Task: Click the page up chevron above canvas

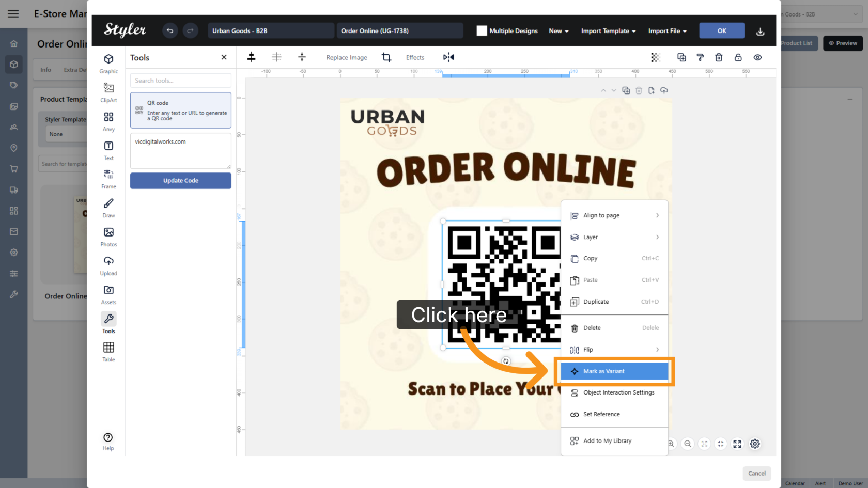Action: coord(603,90)
